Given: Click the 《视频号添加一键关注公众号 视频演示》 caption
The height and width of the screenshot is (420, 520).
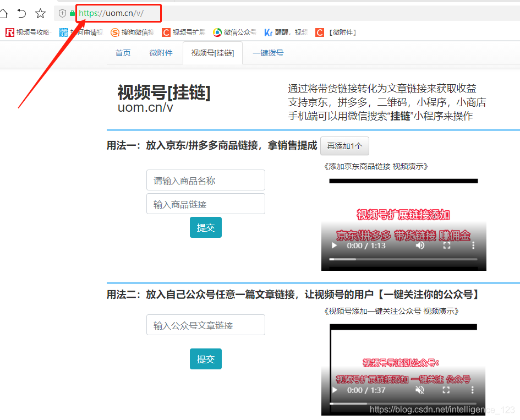Looking at the screenshot, I should 391,311.
